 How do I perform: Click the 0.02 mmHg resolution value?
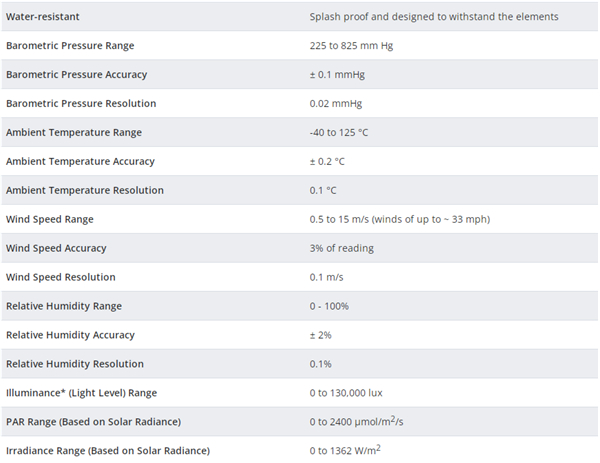[336, 104]
